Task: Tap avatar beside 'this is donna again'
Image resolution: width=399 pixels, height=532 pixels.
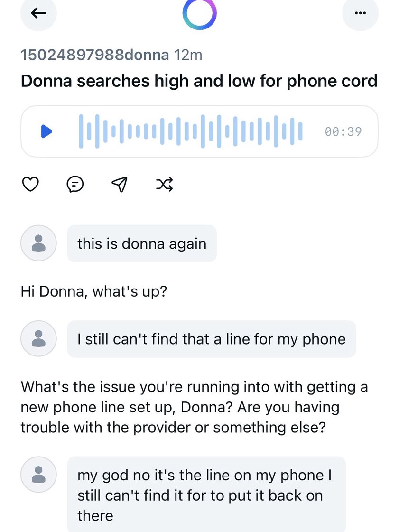Action: [39, 243]
